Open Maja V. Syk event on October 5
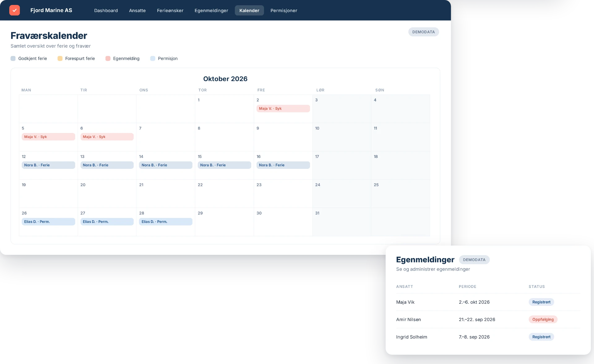The height and width of the screenshot is (364, 594). coord(48,137)
